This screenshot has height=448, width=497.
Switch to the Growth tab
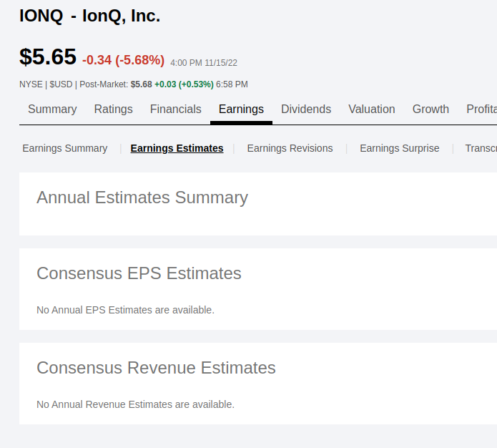[430, 109]
